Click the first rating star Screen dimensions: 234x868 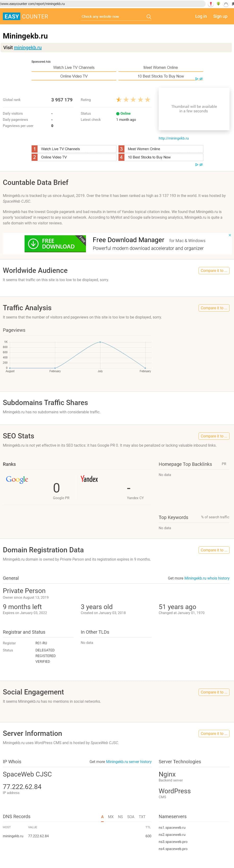click(119, 100)
